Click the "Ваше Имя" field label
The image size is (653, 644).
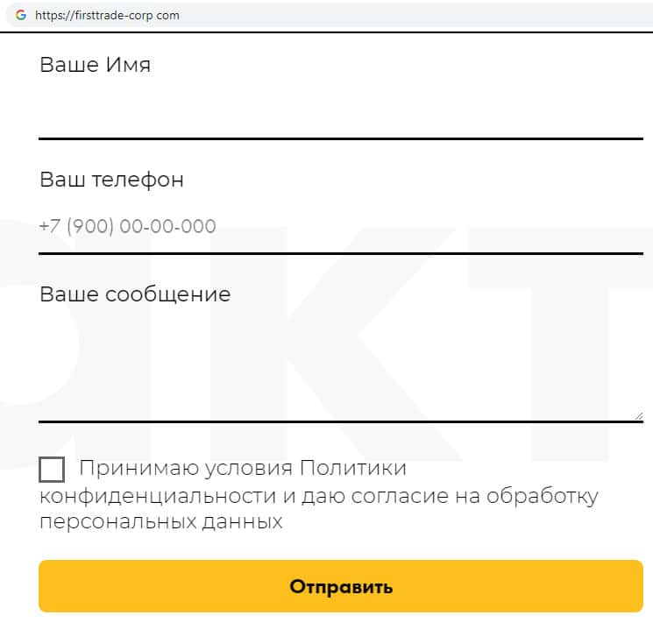[95, 65]
